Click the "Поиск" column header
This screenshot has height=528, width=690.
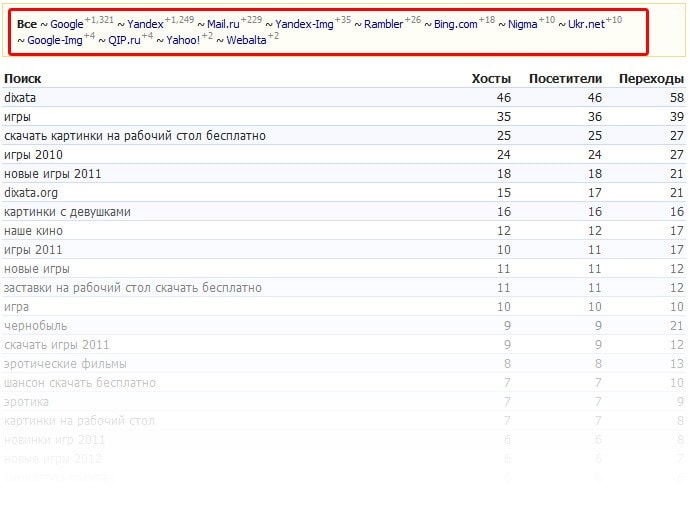click(23, 79)
